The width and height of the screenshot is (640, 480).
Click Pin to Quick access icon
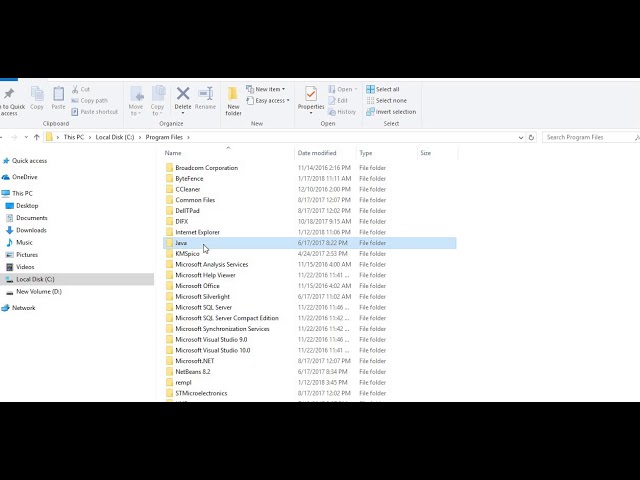pos(9,94)
